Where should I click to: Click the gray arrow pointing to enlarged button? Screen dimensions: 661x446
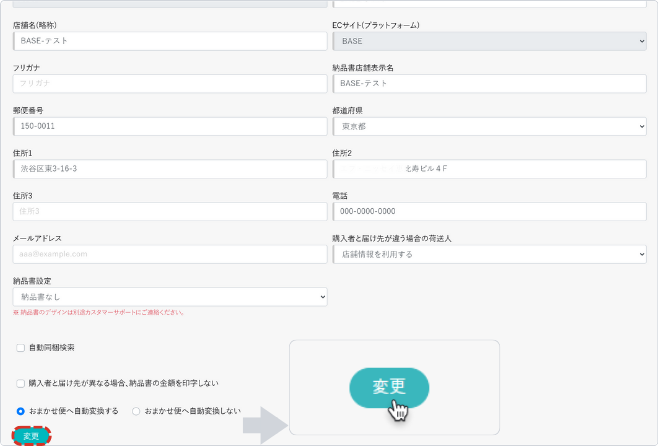tap(265, 425)
